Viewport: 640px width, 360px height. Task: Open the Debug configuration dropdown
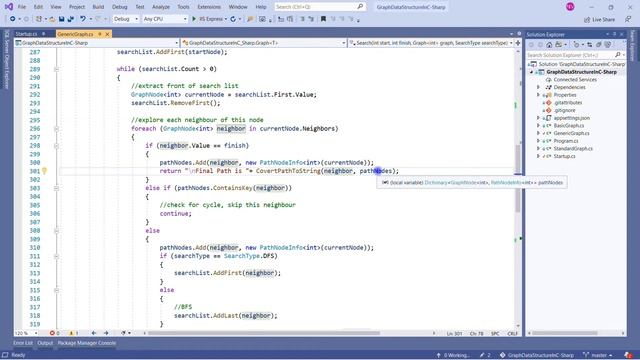click(126, 19)
